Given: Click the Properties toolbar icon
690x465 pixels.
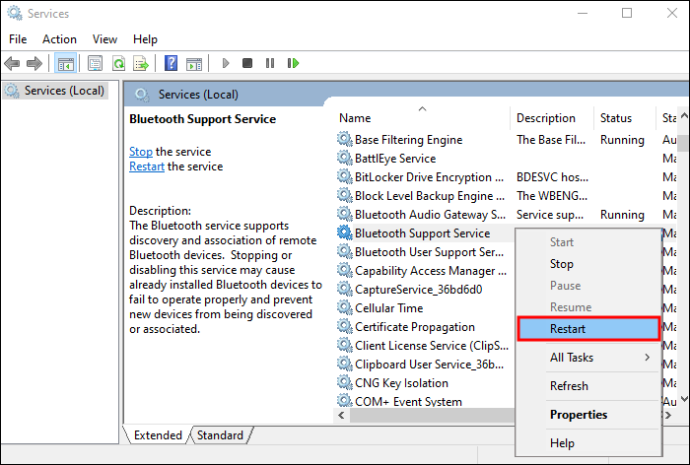Looking at the screenshot, I should [x=95, y=63].
